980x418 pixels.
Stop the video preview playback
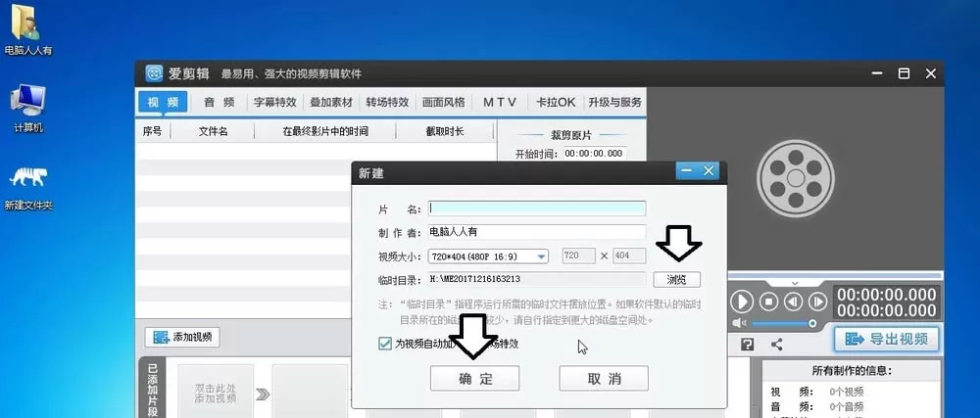coord(768,302)
